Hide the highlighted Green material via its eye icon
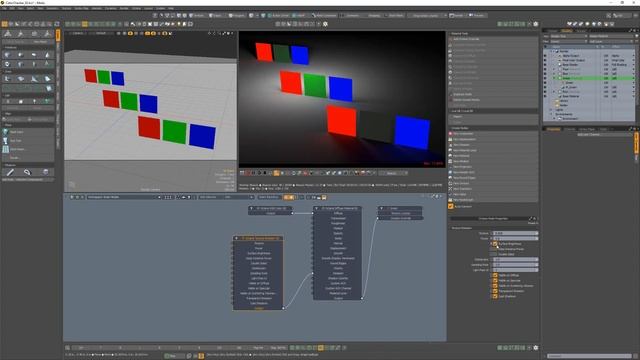Screen dimensions: 640x360 click(x=545, y=78)
